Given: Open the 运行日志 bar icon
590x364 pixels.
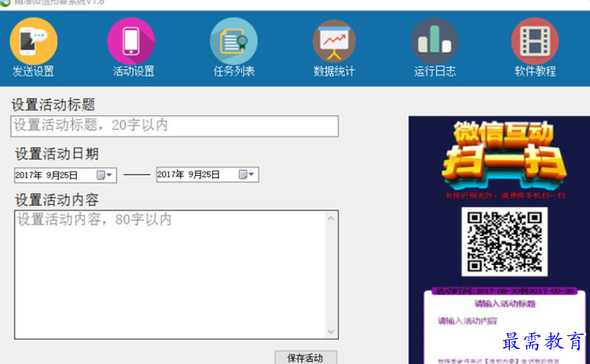Looking at the screenshot, I should tap(435, 41).
